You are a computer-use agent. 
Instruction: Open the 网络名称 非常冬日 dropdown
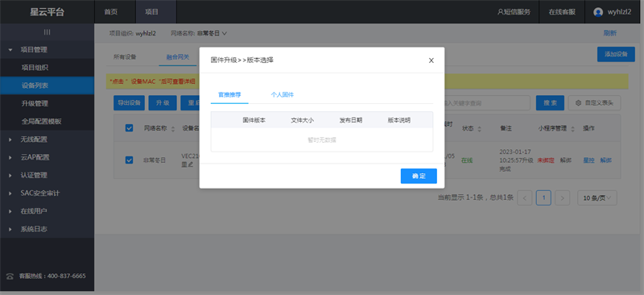point(212,33)
